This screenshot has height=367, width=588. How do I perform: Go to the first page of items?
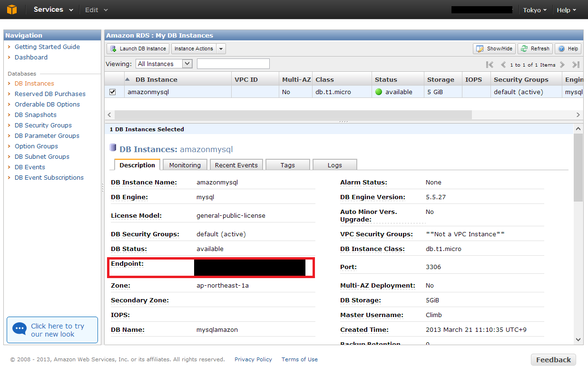click(490, 65)
